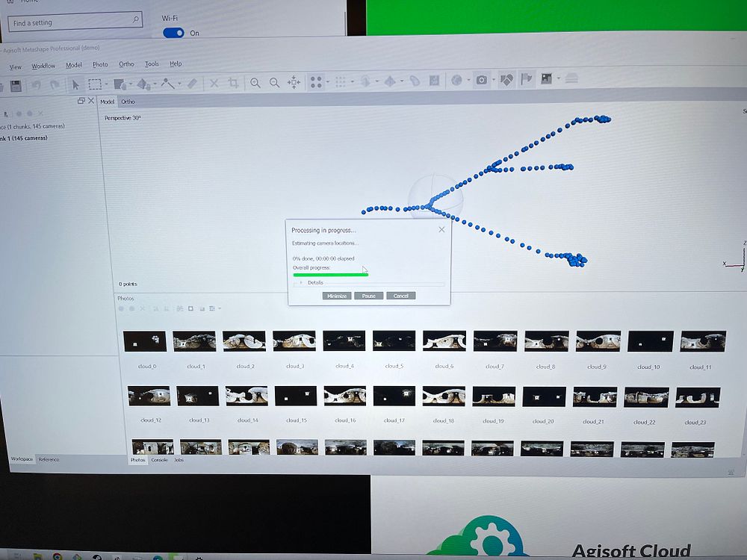This screenshot has height=560, width=747.
Task: Open the Show Cameras dropdown arrow
Action: pos(494,80)
